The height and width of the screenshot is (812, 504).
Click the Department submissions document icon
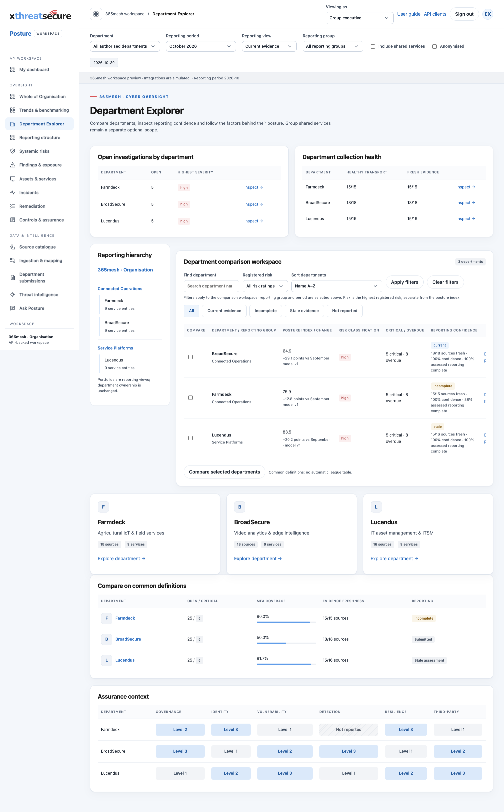point(13,277)
